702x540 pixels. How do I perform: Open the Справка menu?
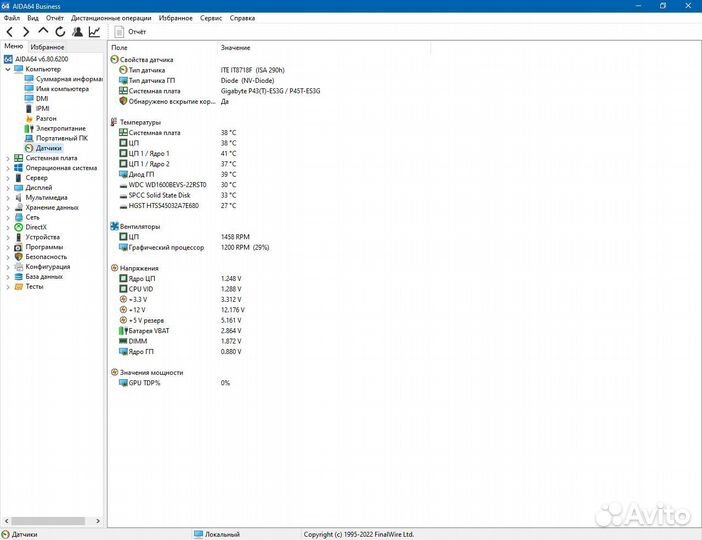tap(242, 18)
